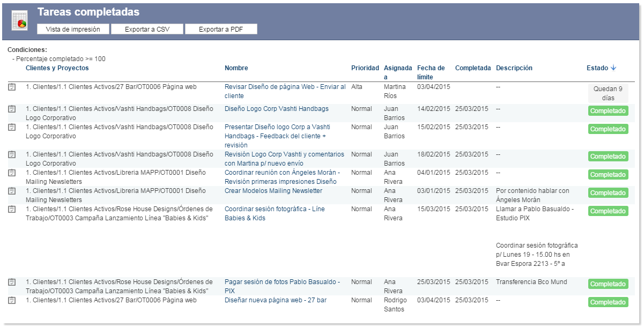The height and width of the screenshot is (327, 644).
Task: Click task icon for Revisar Diseño de página Web row
Action: (x=12, y=87)
